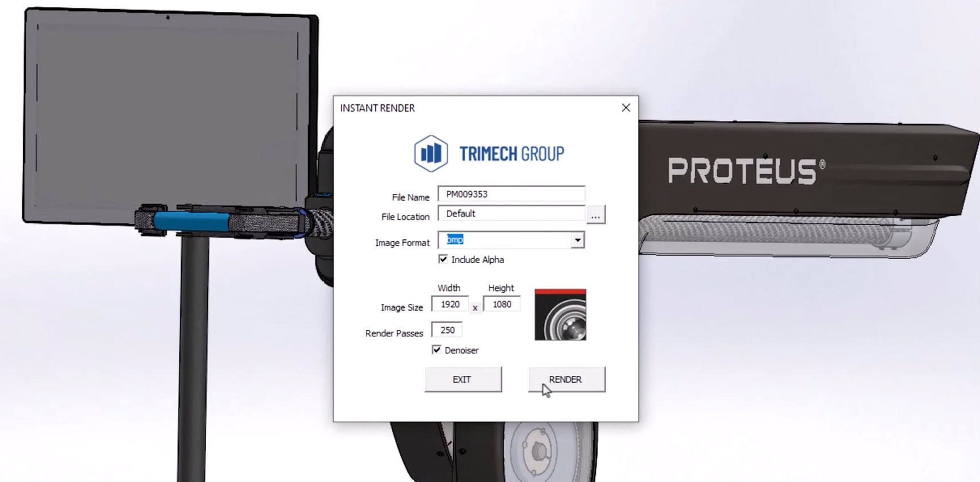Toggle the Include Alpha checkbox
The width and height of the screenshot is (980, 482).
443,259
